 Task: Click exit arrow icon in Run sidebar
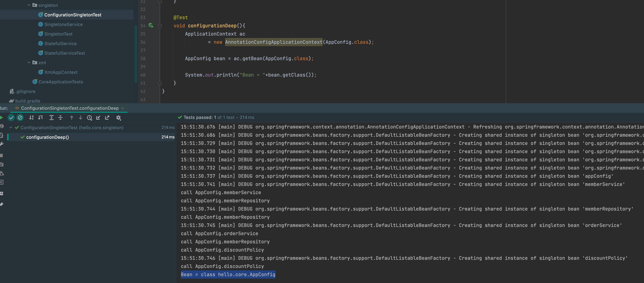click(2, 182)
